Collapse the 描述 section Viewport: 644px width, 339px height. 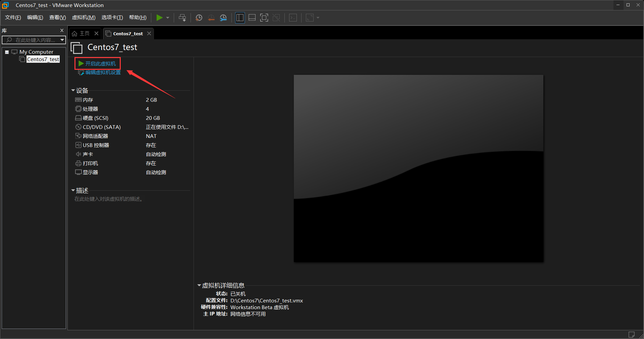point(73,190)
